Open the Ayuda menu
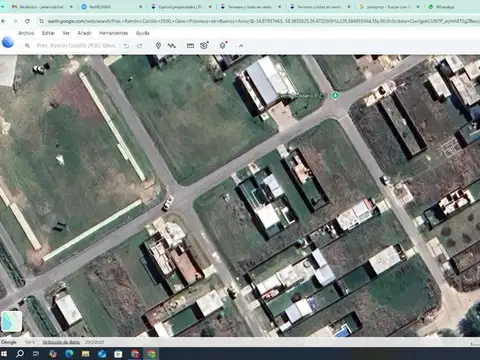This screenshot has width=480, height=360. tap(143, 33)
